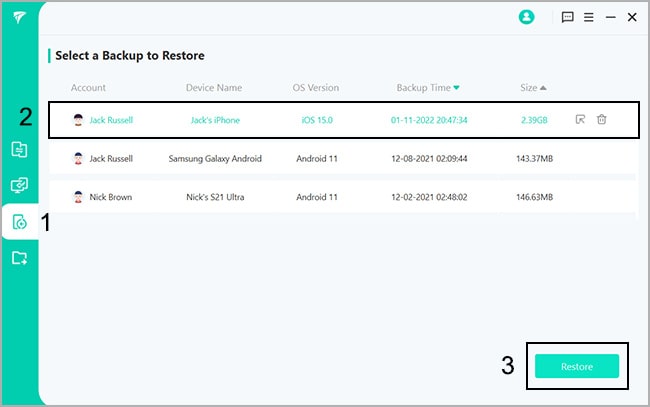This screenshot has height=407, width=650.
Task: Sort backups using Size arrow
Action: coord(543,88)
